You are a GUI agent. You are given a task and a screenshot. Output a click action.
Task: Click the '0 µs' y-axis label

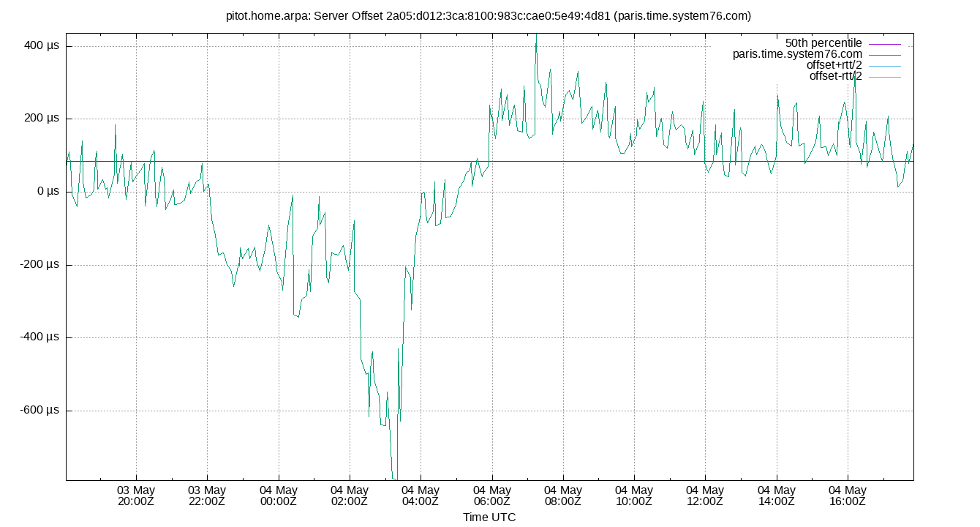coord(48,192)
